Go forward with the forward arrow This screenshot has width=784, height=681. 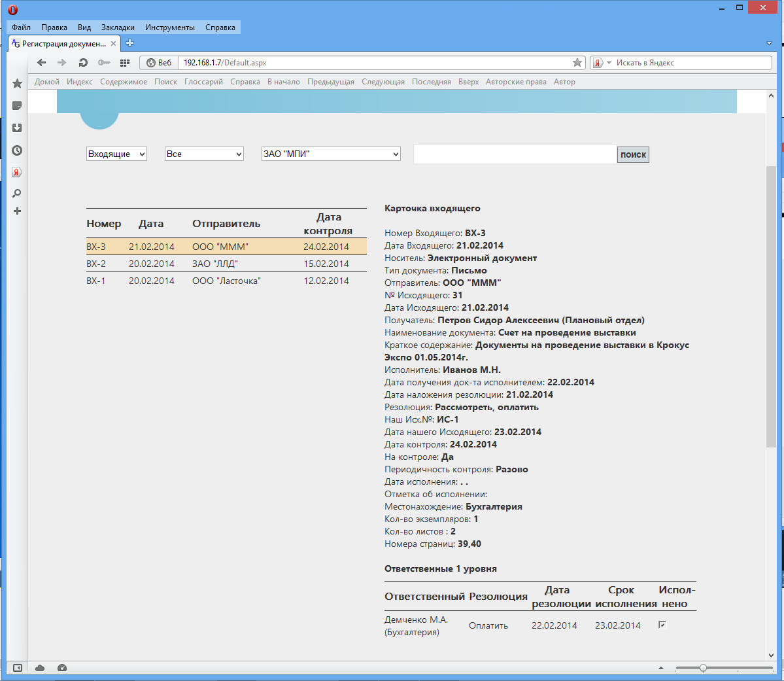(x=61, y=63)
